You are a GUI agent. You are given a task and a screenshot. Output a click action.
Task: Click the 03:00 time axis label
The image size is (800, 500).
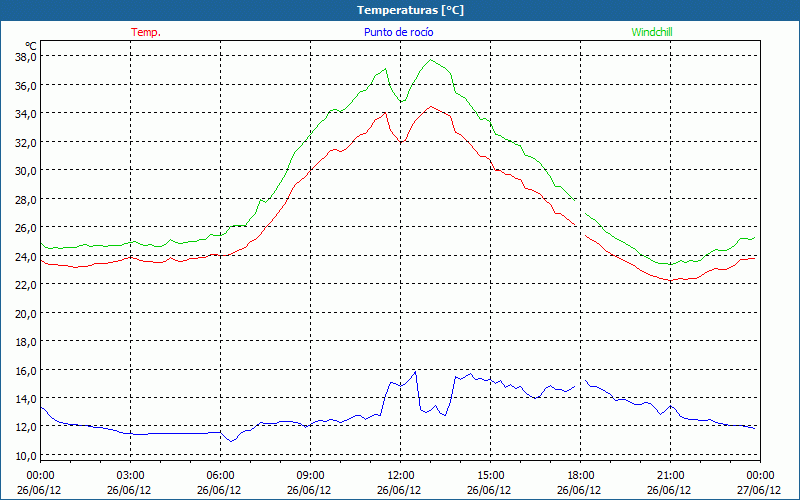[x=130, y=476]
